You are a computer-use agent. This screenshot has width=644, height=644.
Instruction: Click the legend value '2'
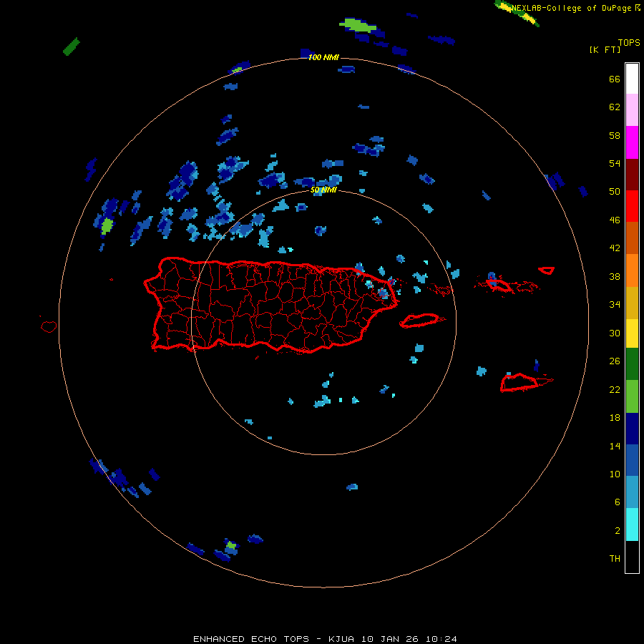(618, 531)
